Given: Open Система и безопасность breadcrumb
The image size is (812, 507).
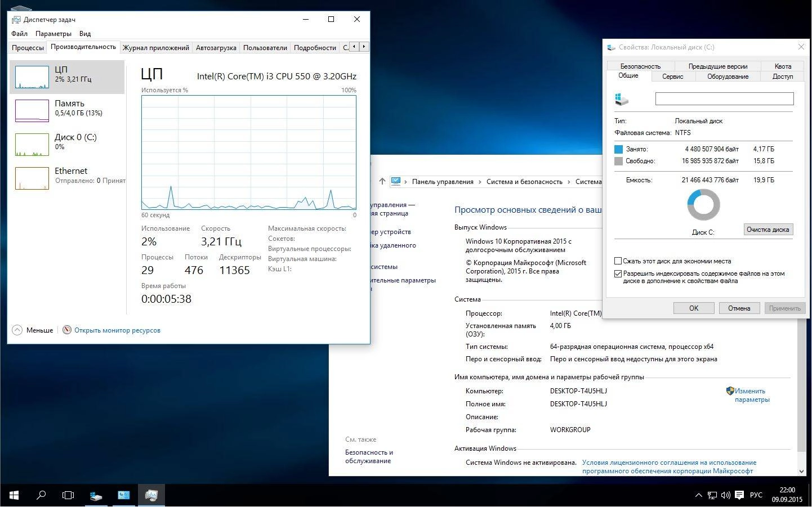Looking at the screenshot, I should coord(524,182).
